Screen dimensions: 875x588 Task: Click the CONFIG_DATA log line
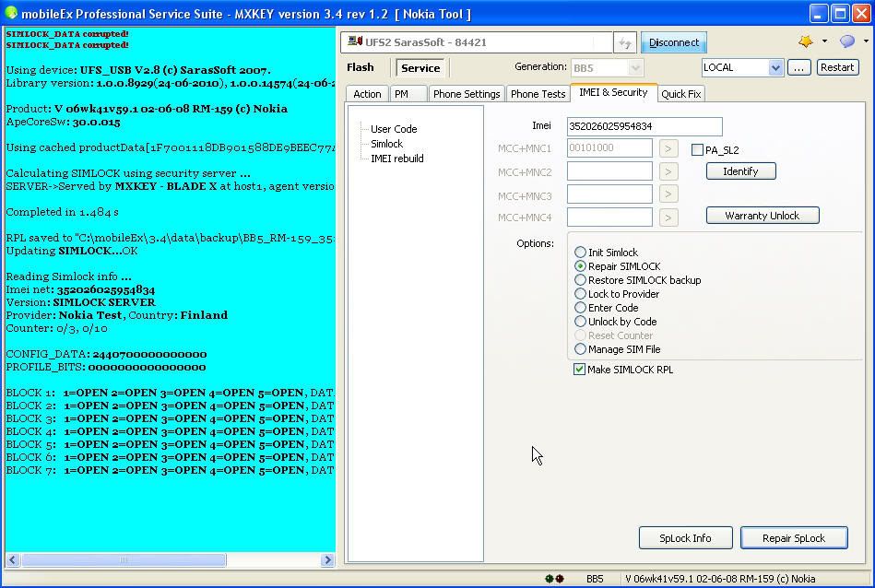point(106,354)
